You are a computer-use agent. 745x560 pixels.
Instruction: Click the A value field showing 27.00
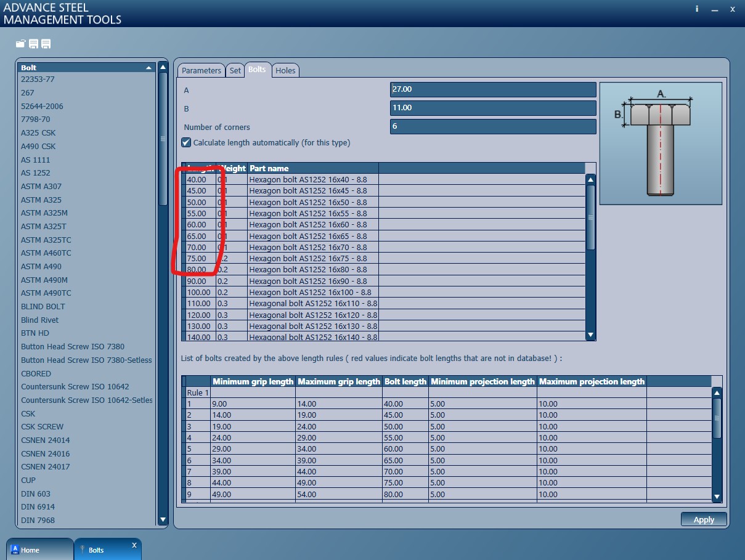click(x=493, y=89)
